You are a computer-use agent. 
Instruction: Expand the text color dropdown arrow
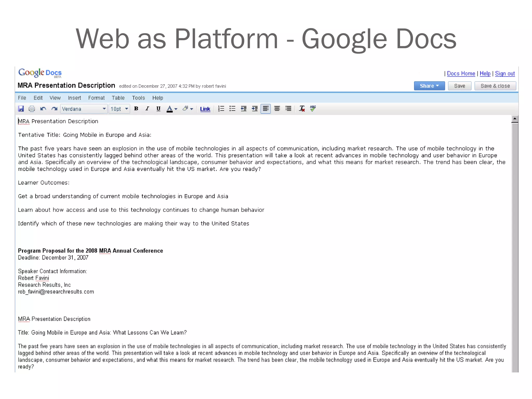pos(176,109)
